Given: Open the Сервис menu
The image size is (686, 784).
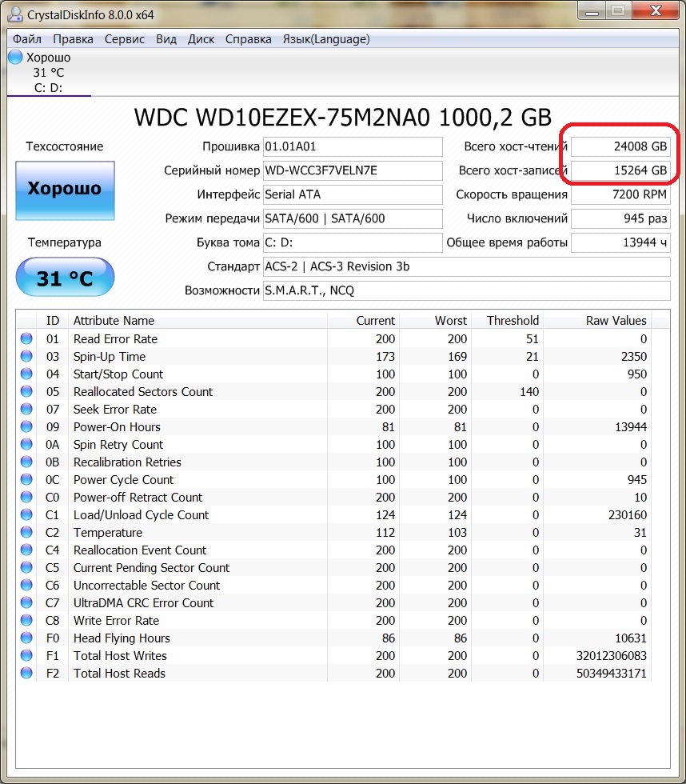Looking at the screenshot, I should (x=125, y=39).
